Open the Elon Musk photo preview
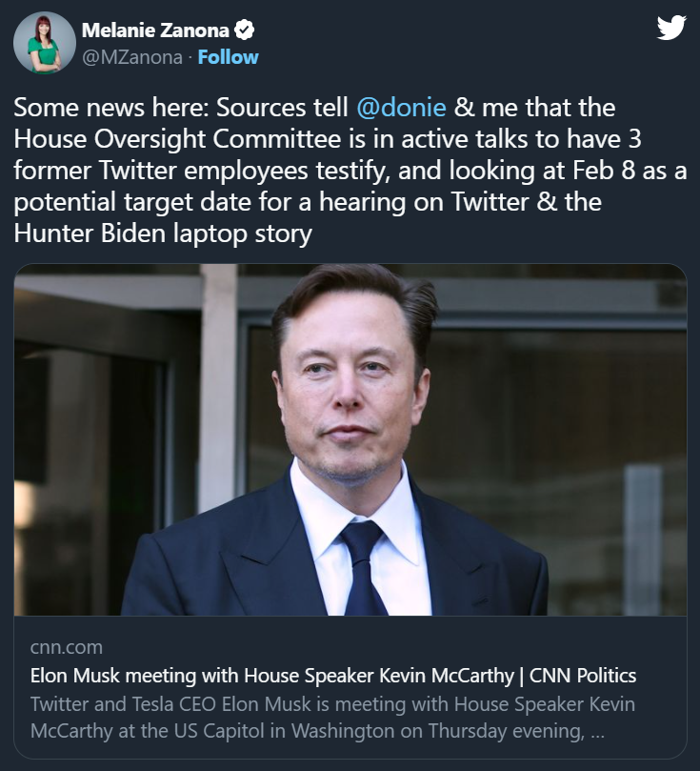This screenshot has width=700, height=771. click(x=350, y=439)
